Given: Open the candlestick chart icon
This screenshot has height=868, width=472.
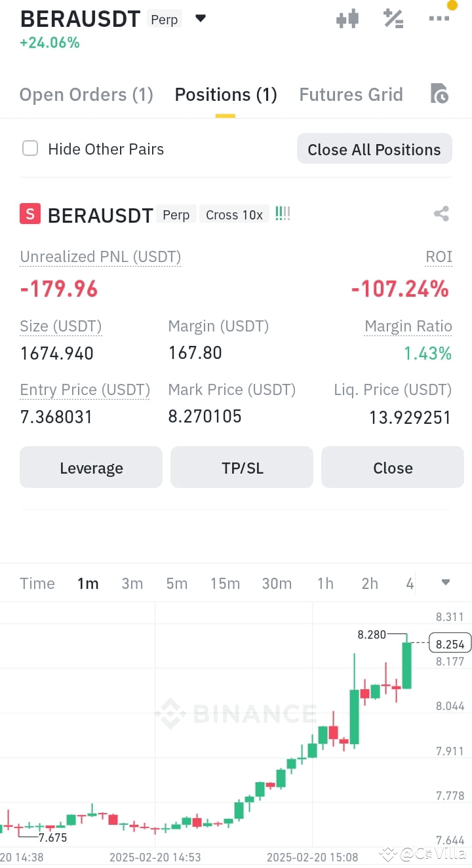Looking at the screenshot, I should click(347, 18).
